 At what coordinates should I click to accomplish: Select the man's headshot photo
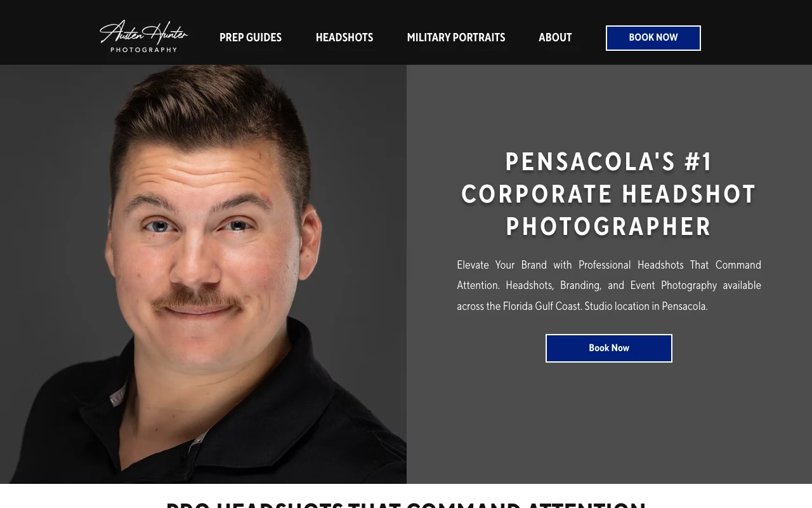[203, 274]
